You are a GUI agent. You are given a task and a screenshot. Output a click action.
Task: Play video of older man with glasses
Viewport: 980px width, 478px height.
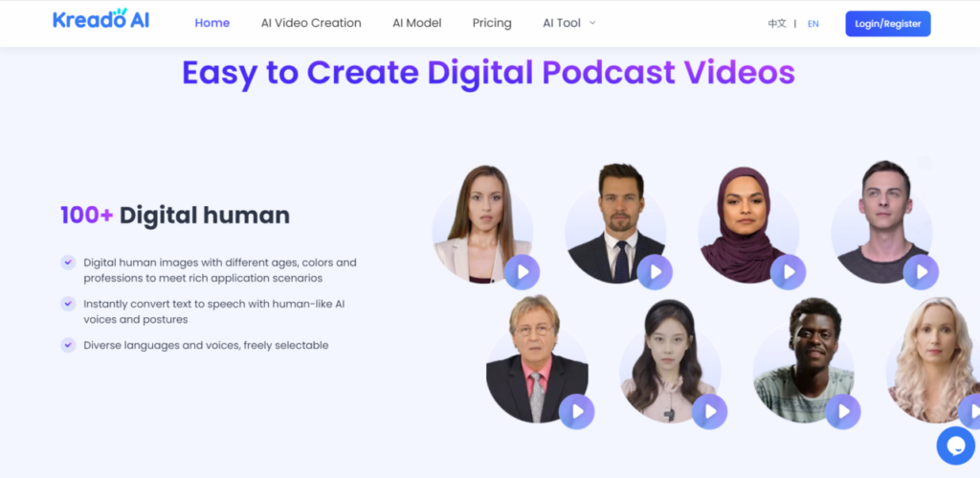click(577, 412)
